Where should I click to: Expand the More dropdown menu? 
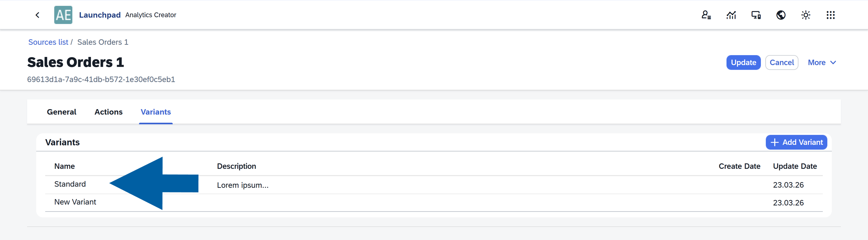[x=822, y=63]
